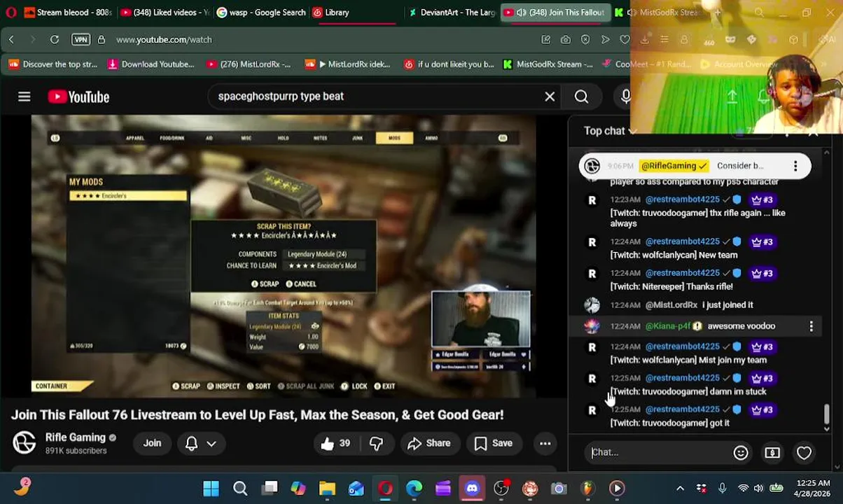Switch to '(348) Liked videos' tab
This screenshot has width=843, height=504.
165,12
